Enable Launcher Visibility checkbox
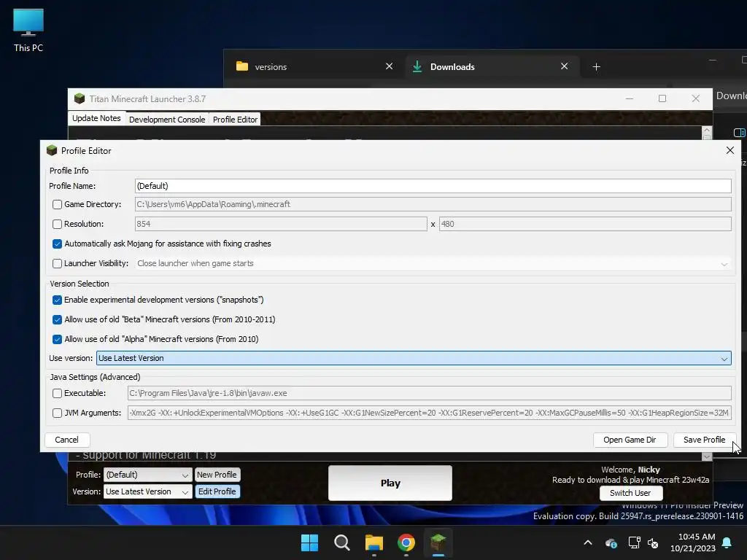 57,263
